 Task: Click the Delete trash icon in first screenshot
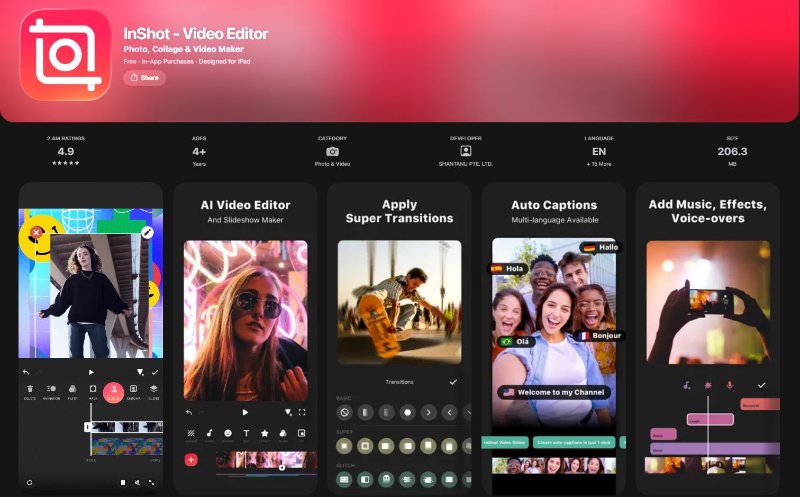(30, 389)
